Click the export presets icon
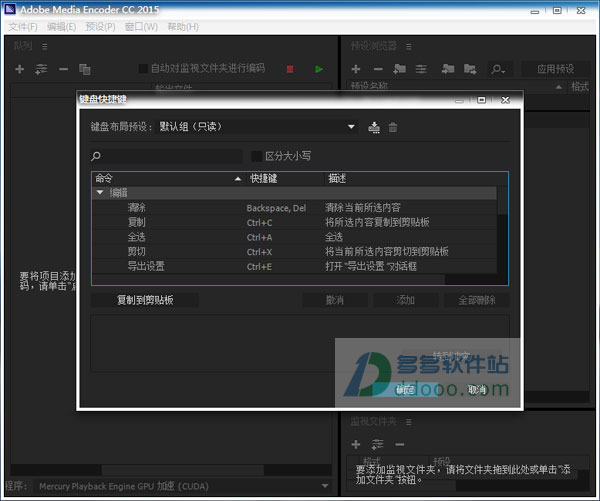600x501 pixels. (x=470, y=69)
